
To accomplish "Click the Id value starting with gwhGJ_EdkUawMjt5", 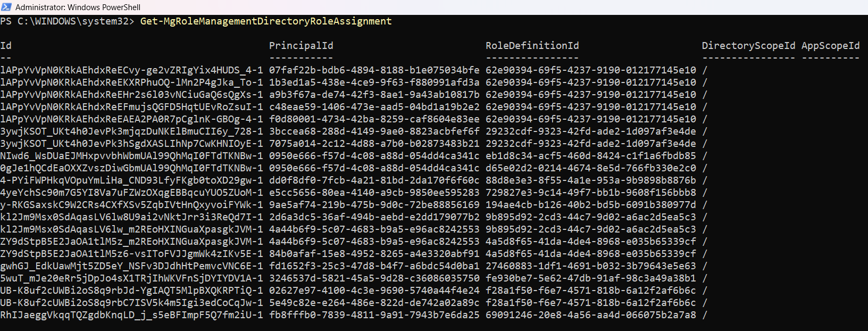I will tap(131, 266).
